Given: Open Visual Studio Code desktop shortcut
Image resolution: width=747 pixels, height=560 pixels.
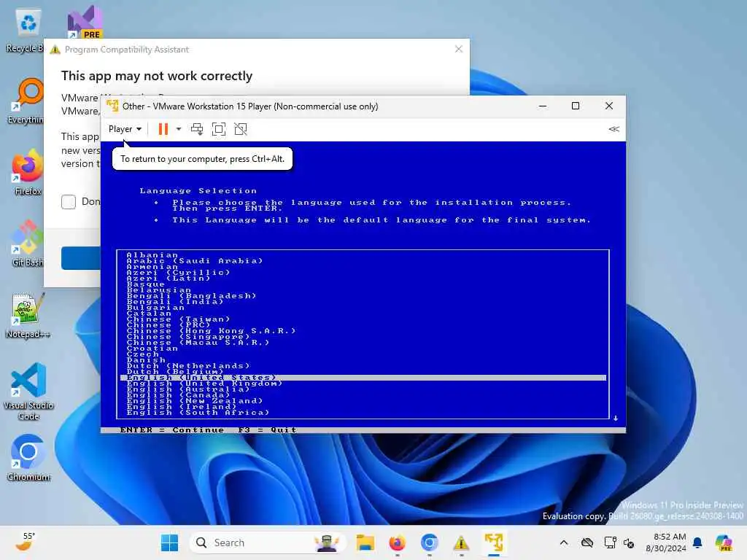Looking at the screenshot, I should (x=28, y=392).
